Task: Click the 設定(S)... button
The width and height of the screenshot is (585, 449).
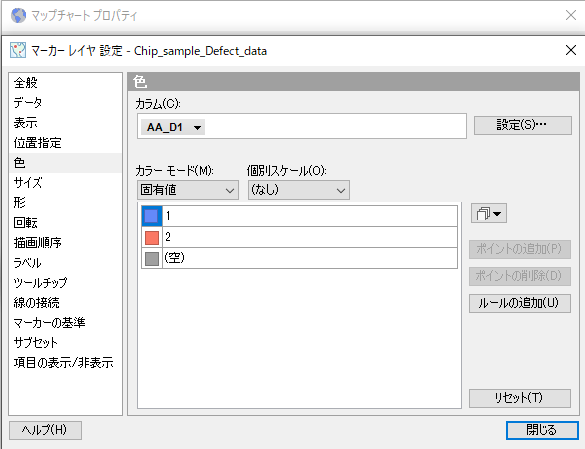Action: click(522, 125)
